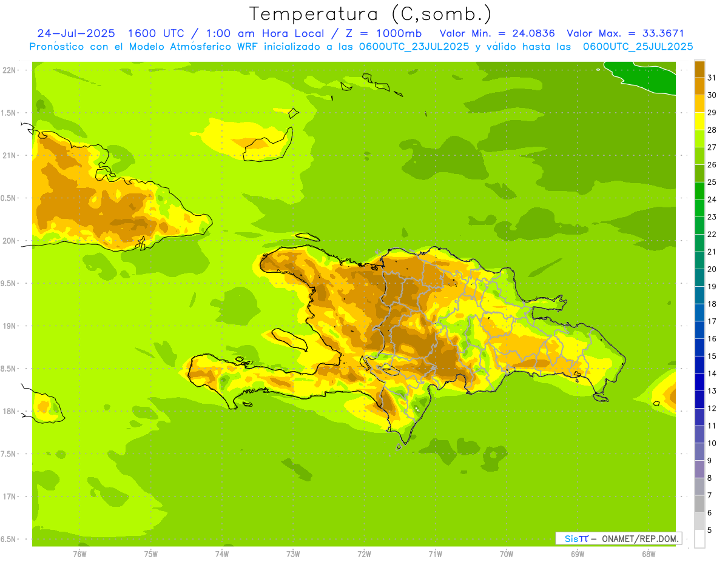Click the '74W' longitude axis label
The width and height of the screenshot is (728, 562).
click(x=222, y=554)
